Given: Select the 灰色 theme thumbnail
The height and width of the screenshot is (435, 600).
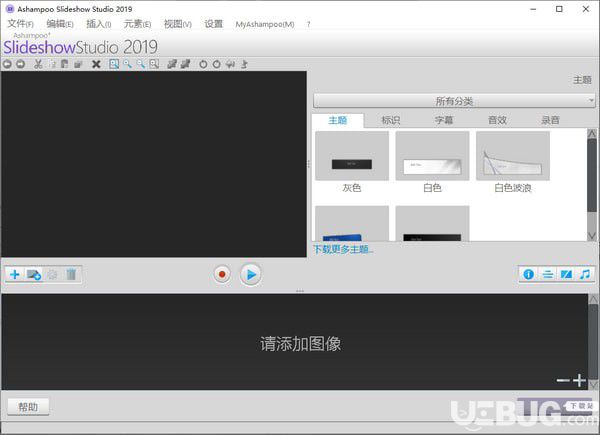Looking at the screenshot, I should click(352, 156).
